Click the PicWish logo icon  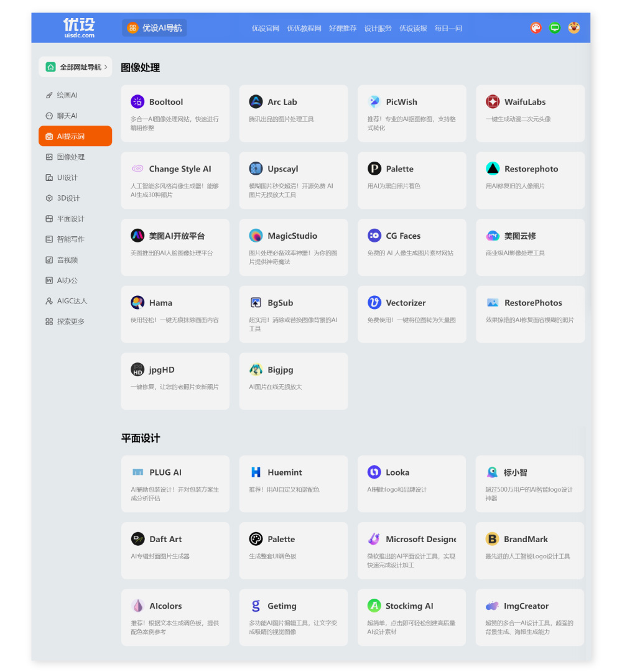(x=374, y=101)
